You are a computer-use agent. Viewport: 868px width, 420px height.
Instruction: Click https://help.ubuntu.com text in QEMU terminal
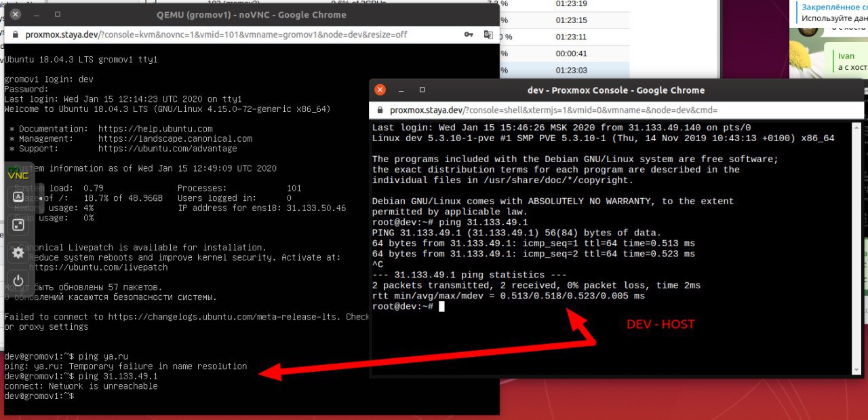[x=155, y=128]
